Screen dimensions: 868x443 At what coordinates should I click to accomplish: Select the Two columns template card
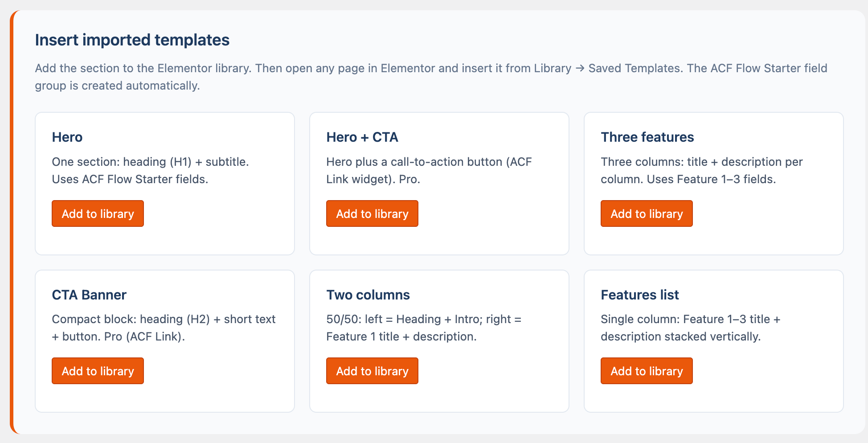tap(439, 340)
